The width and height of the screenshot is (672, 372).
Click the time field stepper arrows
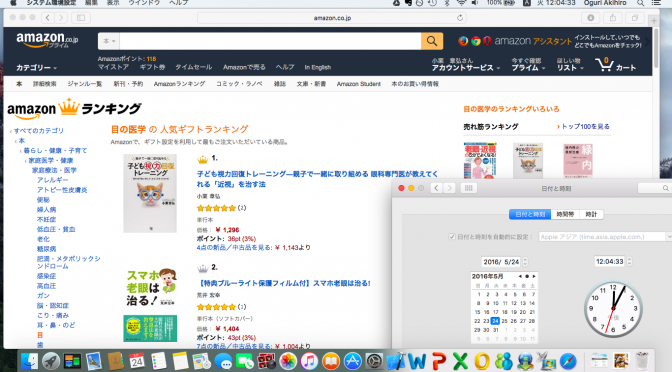629,261
